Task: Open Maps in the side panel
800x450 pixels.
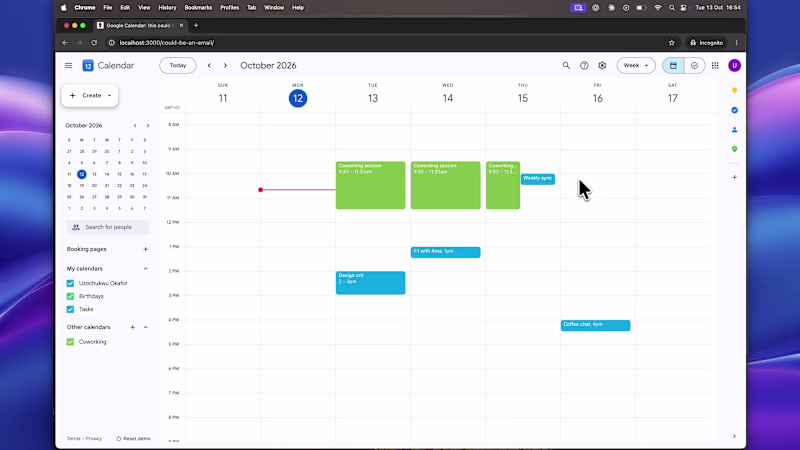Action: (x=735, y=149)
